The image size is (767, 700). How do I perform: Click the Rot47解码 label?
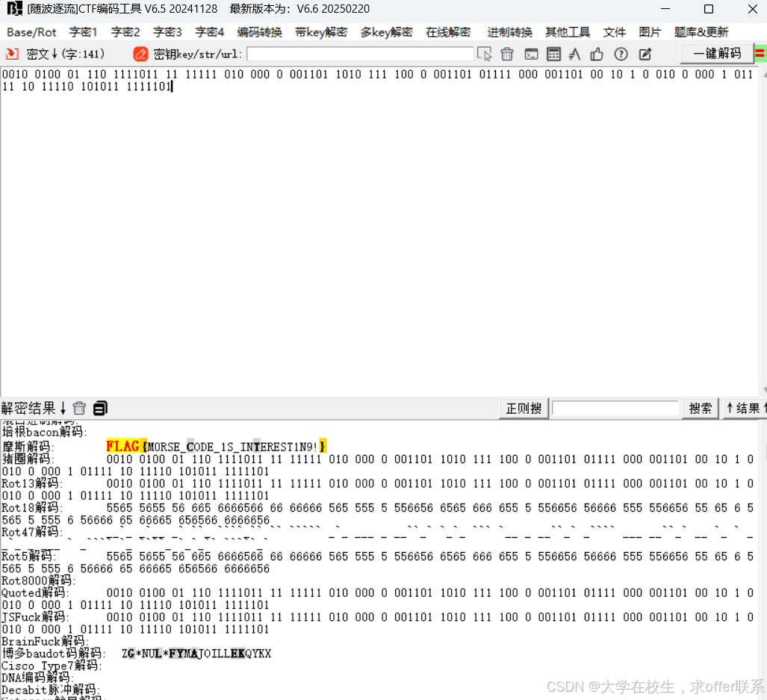(32, 532)
